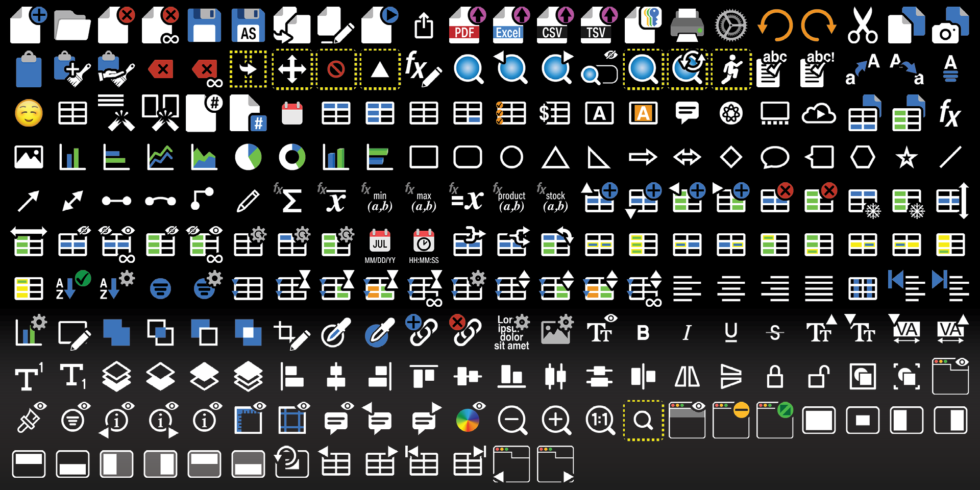Image resolution: width=980 pixels, height=490 pixels.
Task: Click the JUL MM/DD/YY date format icon
Action: [380, 246]
